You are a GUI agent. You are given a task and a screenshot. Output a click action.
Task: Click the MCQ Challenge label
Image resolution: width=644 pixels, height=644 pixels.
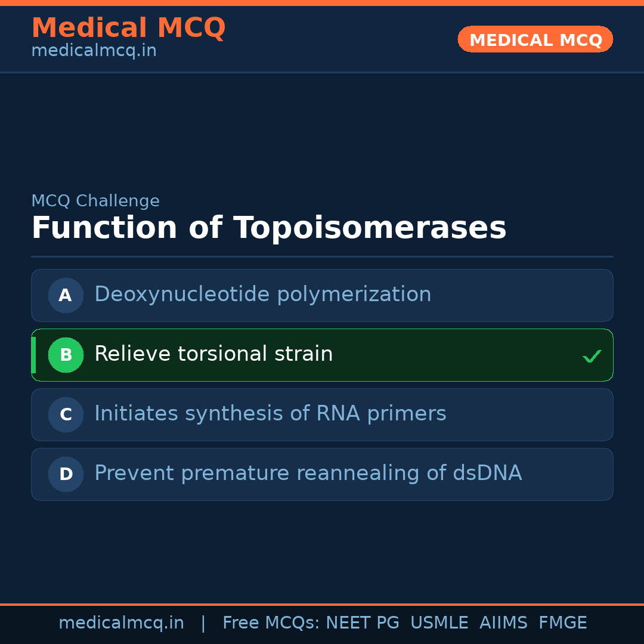point(95,201)
